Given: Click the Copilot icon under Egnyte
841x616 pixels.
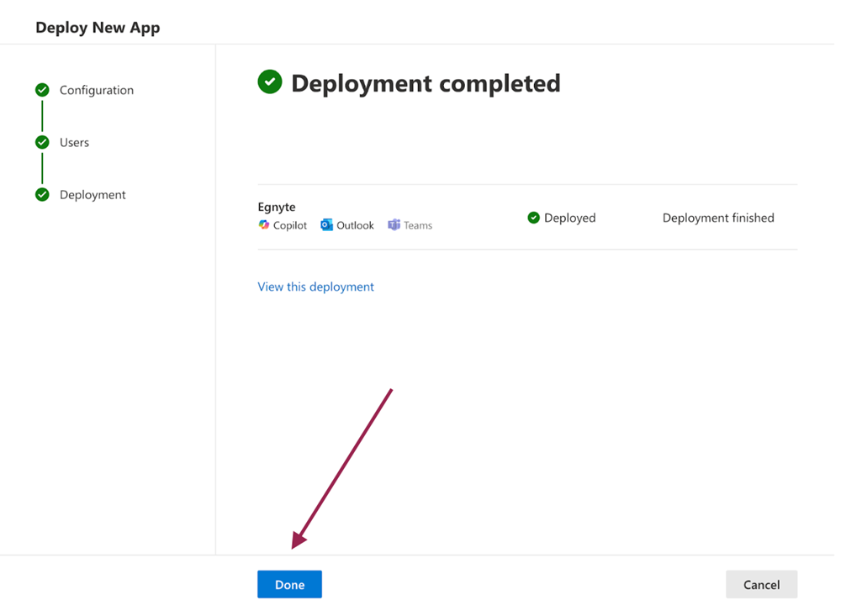Looking at the screenshot, I should click(x=264, y=225).
